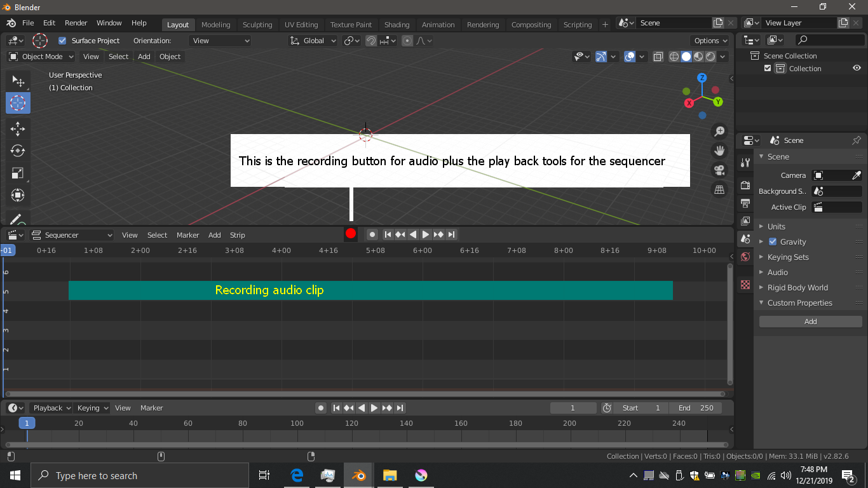Select the Rotate tool in the viewport toolbar

18,151
